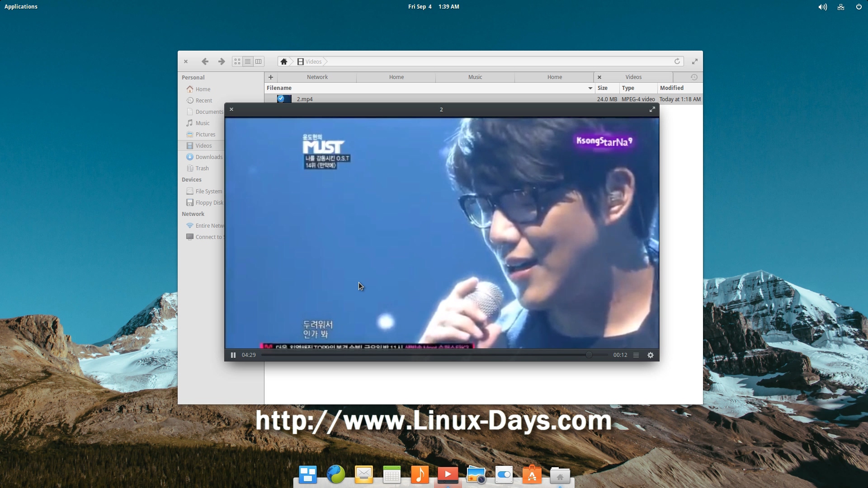Maximize the Files window

695,61
